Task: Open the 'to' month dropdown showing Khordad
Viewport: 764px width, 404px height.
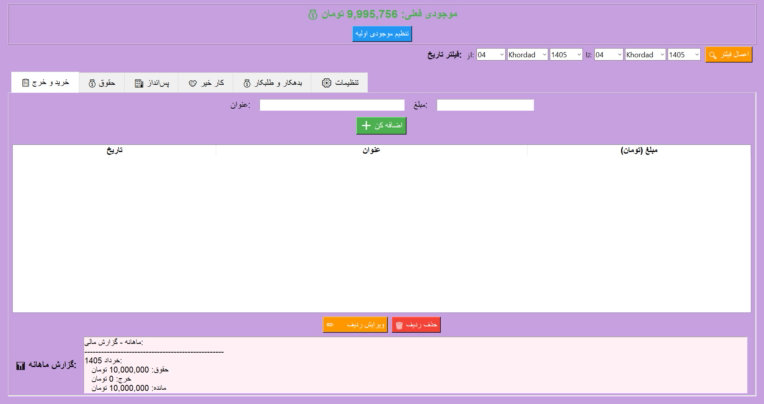Action: click(645, 55)
